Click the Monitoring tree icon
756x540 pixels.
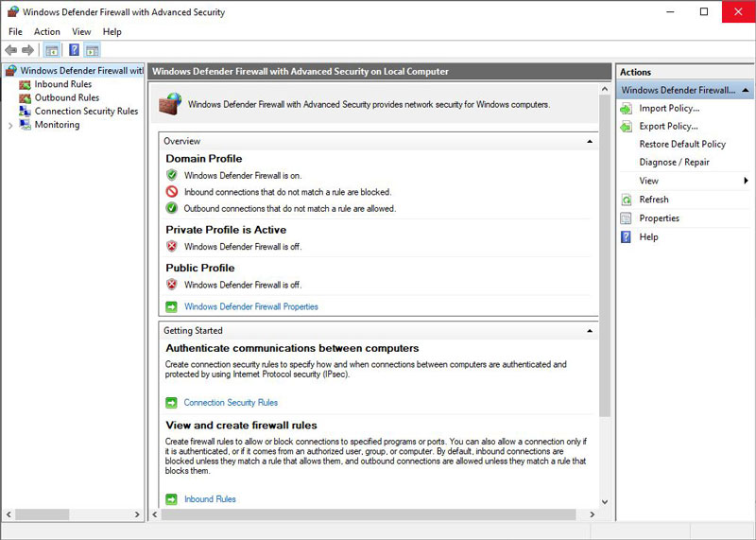coord(25,125)
